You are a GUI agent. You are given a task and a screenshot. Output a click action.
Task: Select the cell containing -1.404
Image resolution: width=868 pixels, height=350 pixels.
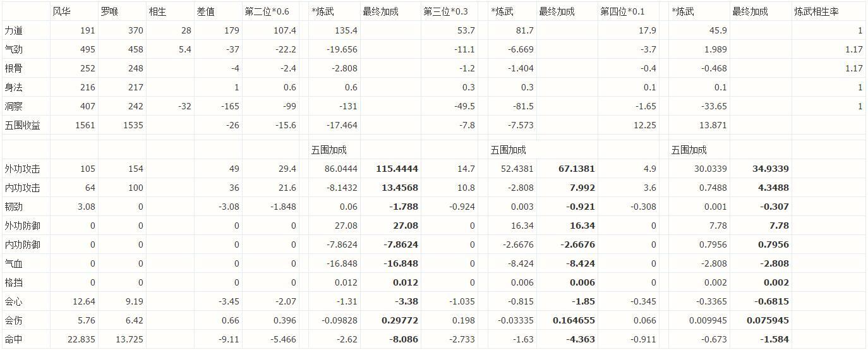point(521,68)
